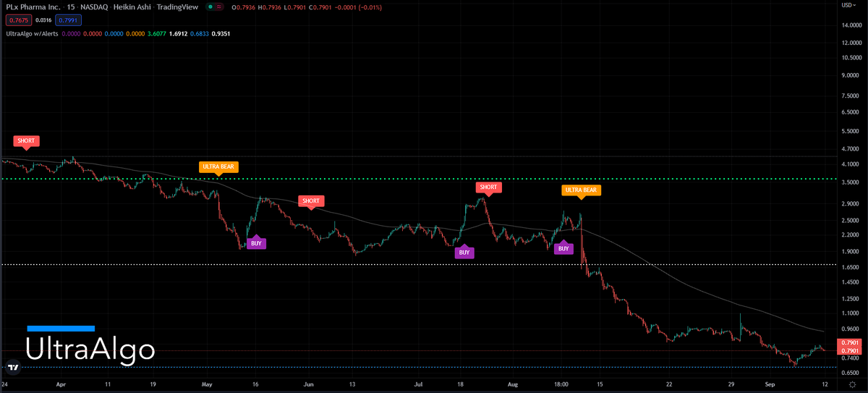Click the 4.1000 price axis label

850,164
